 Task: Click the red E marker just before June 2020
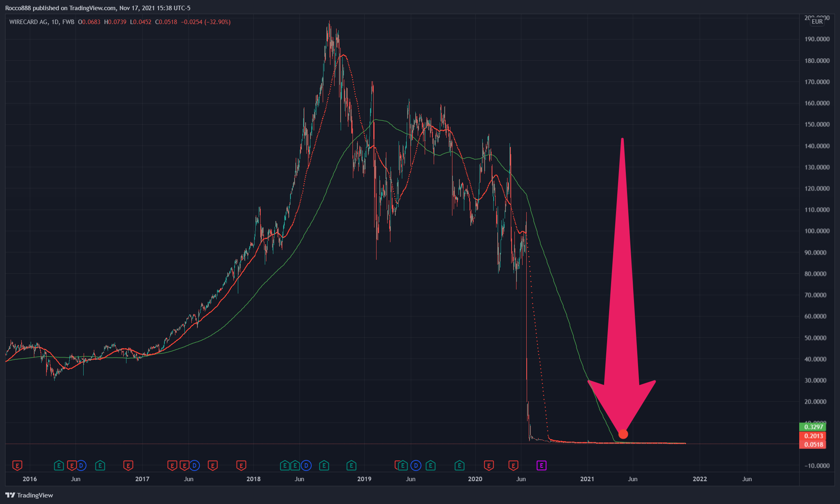coord(513,465)
